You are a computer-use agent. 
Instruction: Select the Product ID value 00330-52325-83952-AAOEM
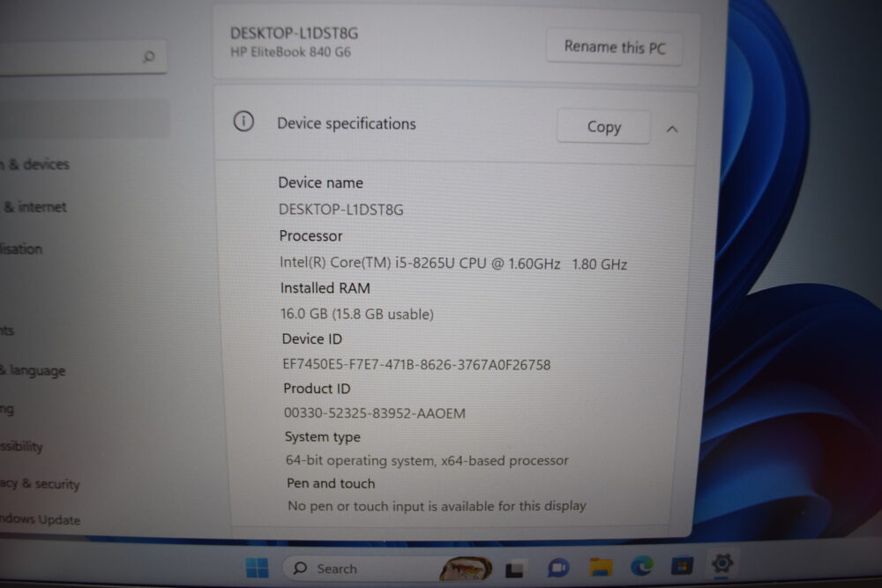[x=375, y=413]
